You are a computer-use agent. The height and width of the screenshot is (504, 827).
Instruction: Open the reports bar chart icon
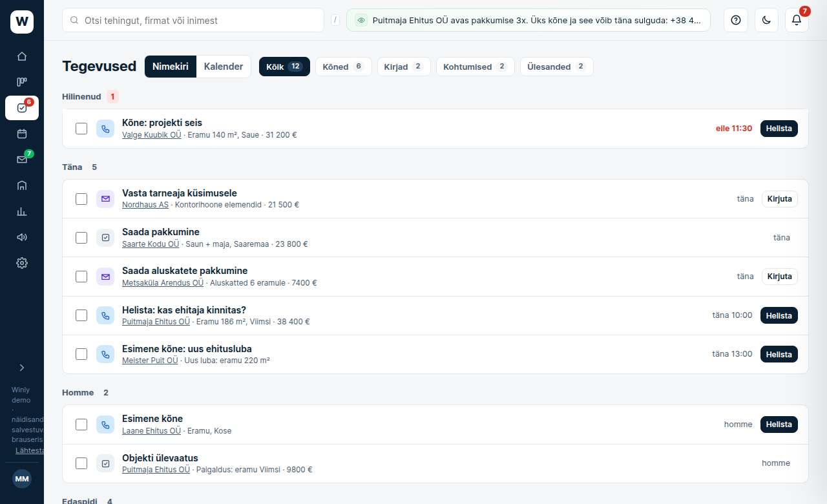(x=22, y=211)
